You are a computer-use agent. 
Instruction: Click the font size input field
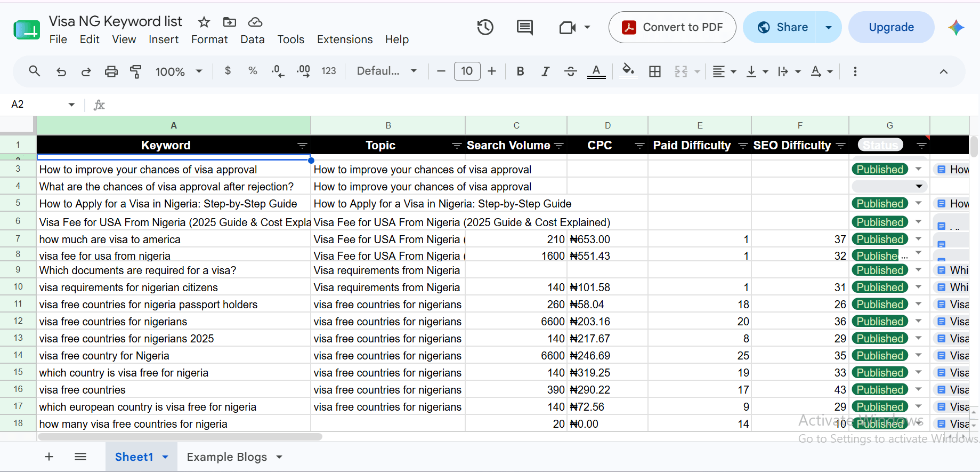pos(467,71)
